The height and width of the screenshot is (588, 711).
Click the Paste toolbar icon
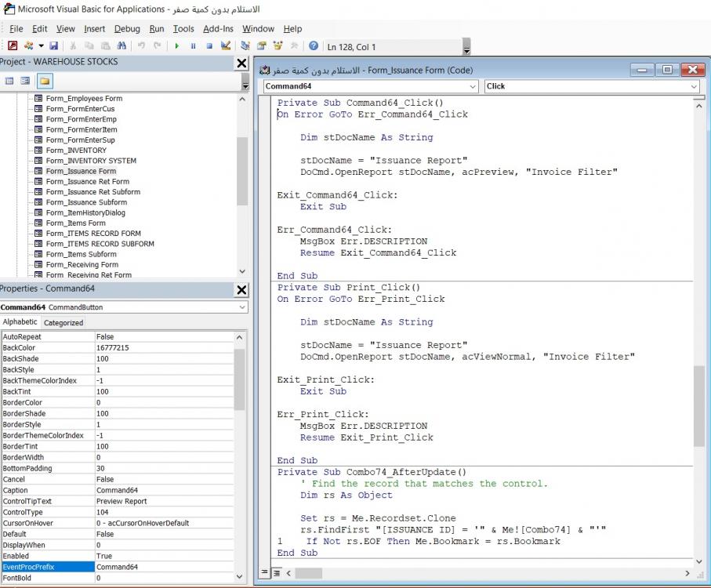[105, 45]
